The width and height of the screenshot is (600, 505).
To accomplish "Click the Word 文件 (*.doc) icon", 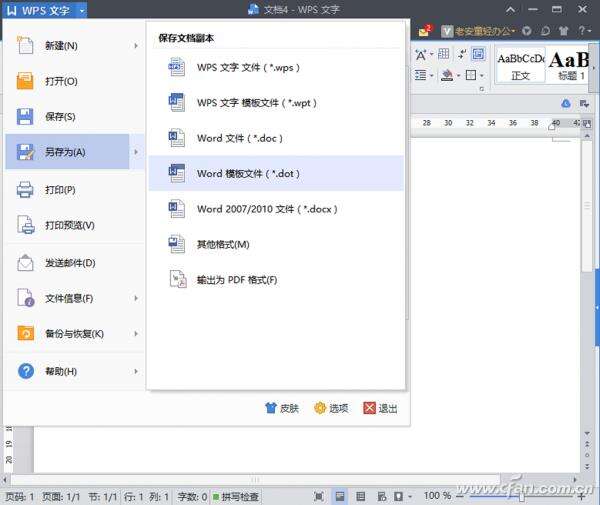I will tap(177, 138).
